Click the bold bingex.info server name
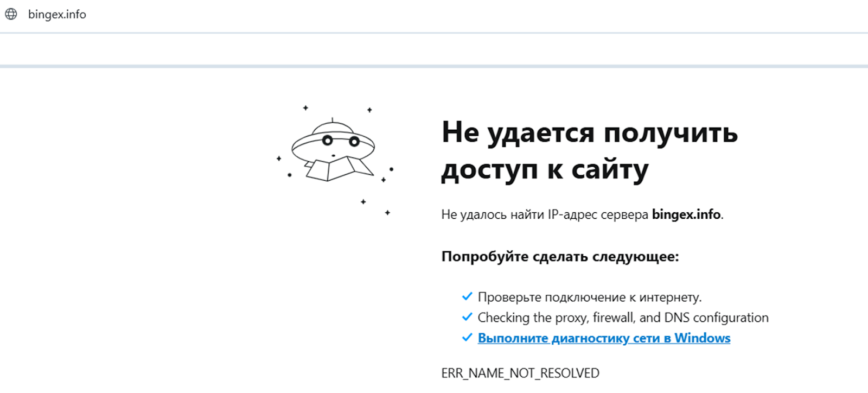The height and width of the screenshot is (393, 868). click(x=686, y=214)
